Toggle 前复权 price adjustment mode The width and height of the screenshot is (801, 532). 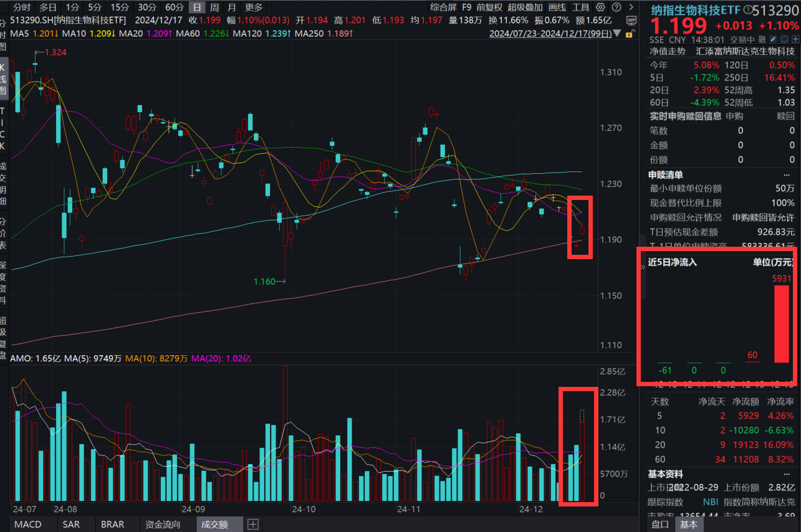pos(489,7)
